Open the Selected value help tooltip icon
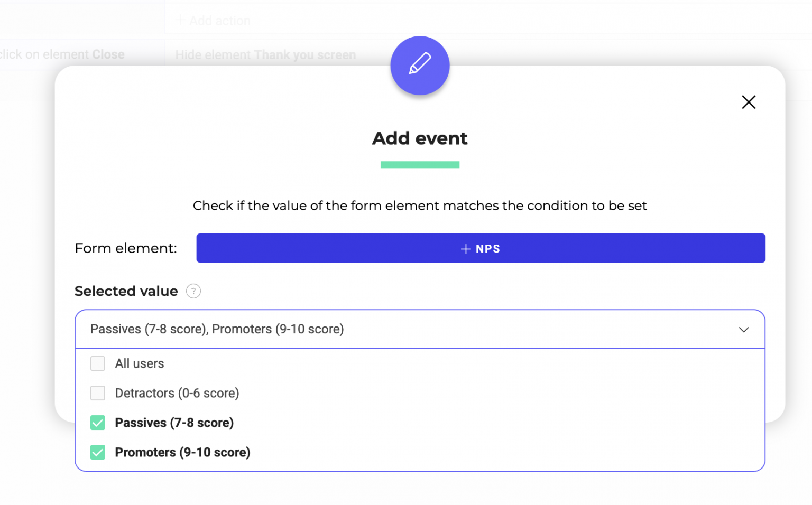 pos(193,291)
